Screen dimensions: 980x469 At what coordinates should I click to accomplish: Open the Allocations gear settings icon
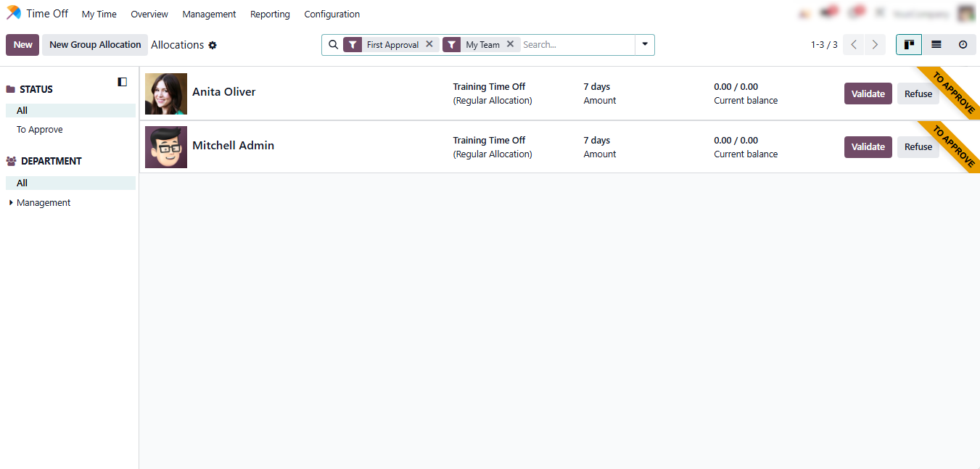(213, 45)
